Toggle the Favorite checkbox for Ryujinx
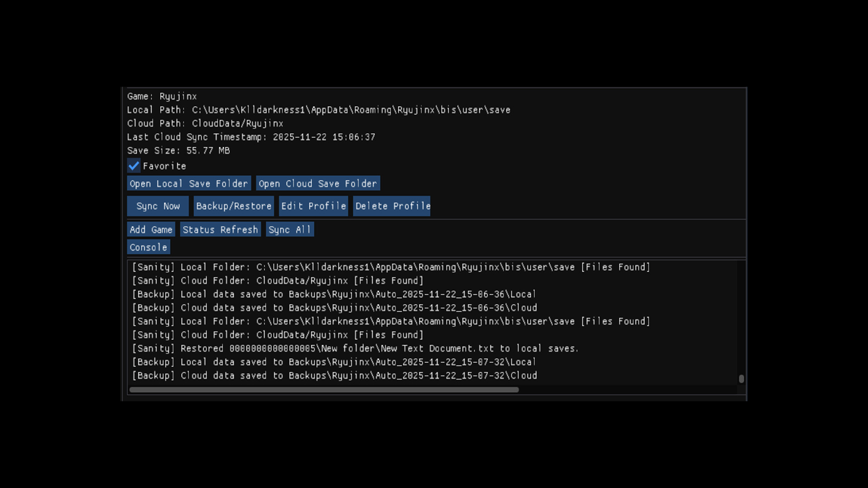Screen dimensions: 868x488 134,166
